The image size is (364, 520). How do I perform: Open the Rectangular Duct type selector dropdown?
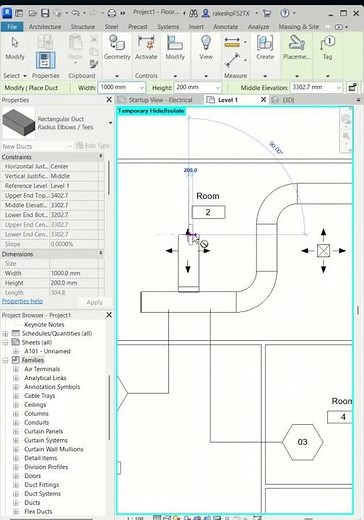point(110,123)
